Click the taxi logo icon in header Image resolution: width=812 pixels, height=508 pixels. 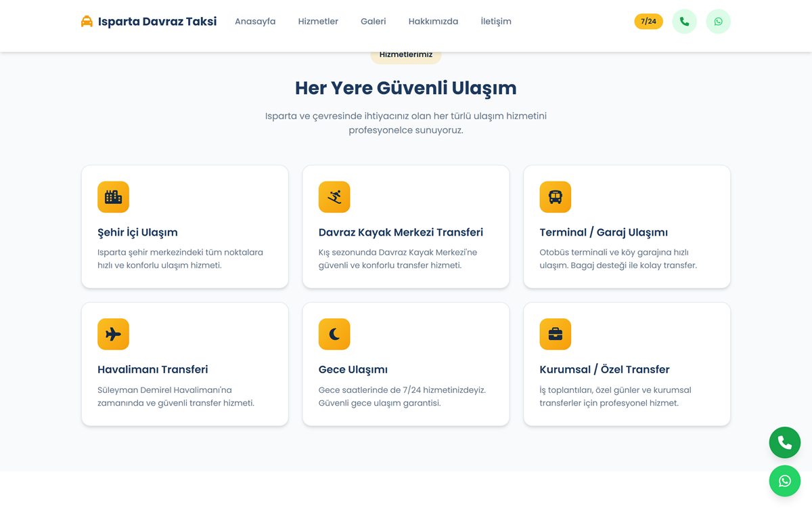tap(87, 22)
